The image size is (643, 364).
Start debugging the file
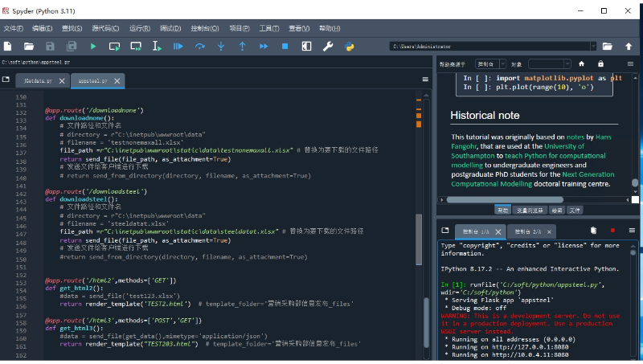click(178, 47)
